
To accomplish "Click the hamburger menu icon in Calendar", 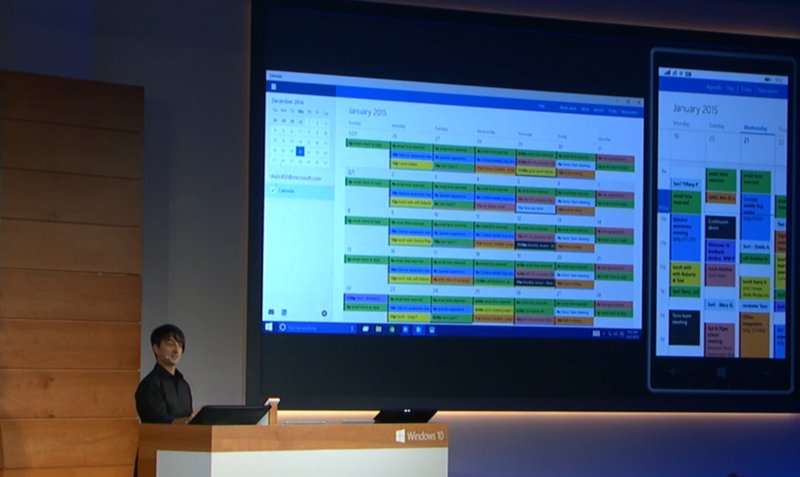I will [x=272, y=87].
